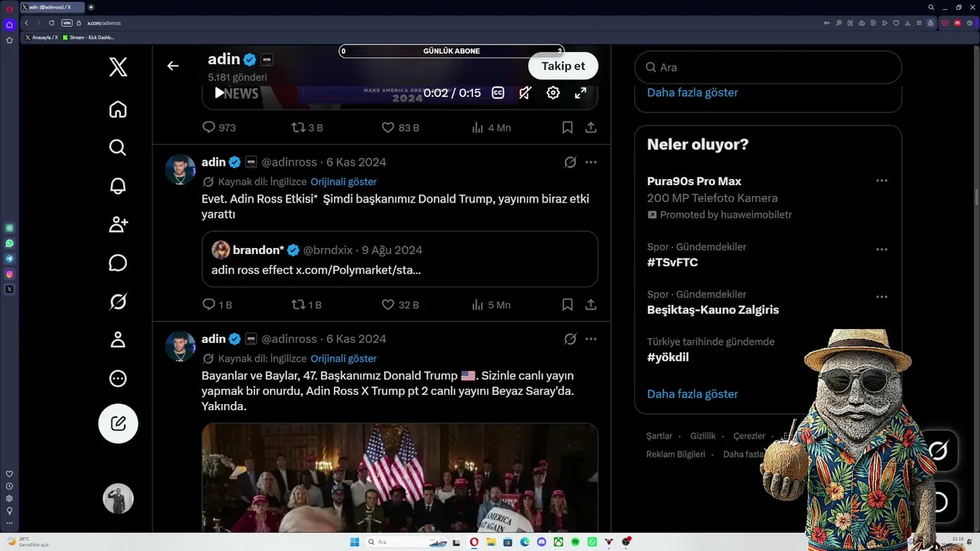
Task: Open the Trump photo in the post
Action: [400, 478]
